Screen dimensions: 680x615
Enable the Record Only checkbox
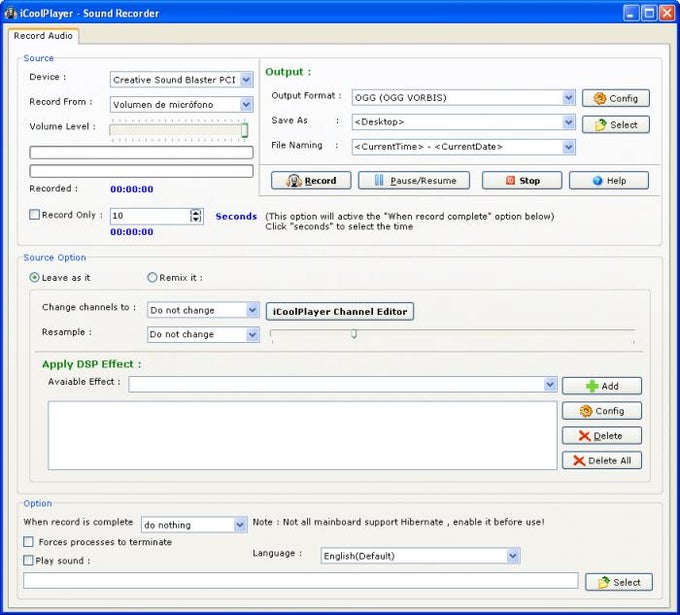pos(34,215)
